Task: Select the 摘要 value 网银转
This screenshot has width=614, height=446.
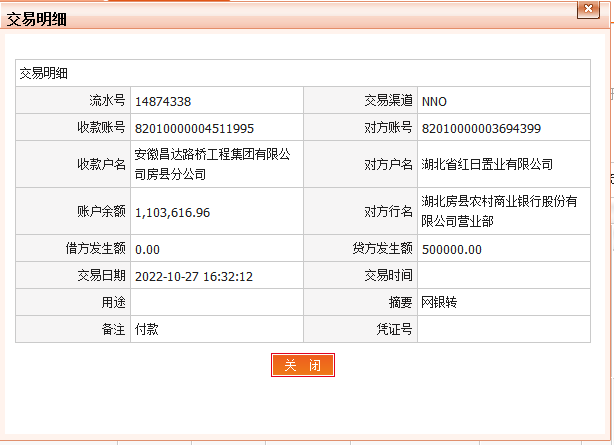Action: (x=439, y=302)
